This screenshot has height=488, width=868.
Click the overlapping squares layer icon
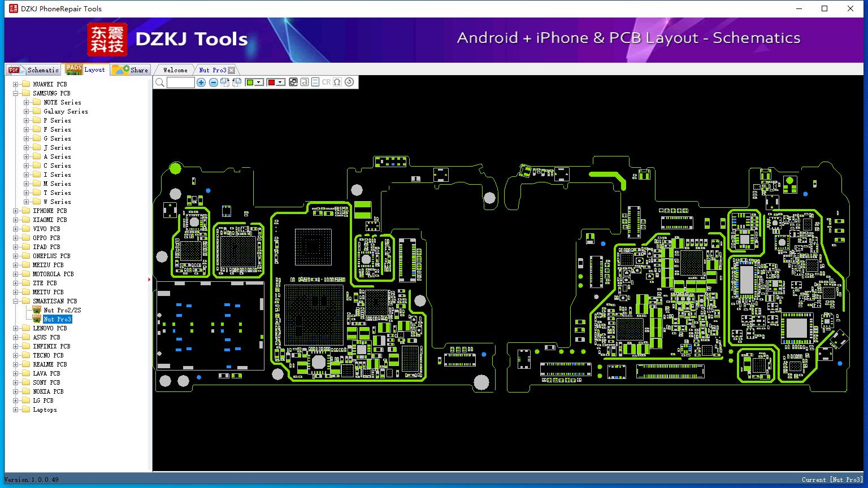[293, 82]
